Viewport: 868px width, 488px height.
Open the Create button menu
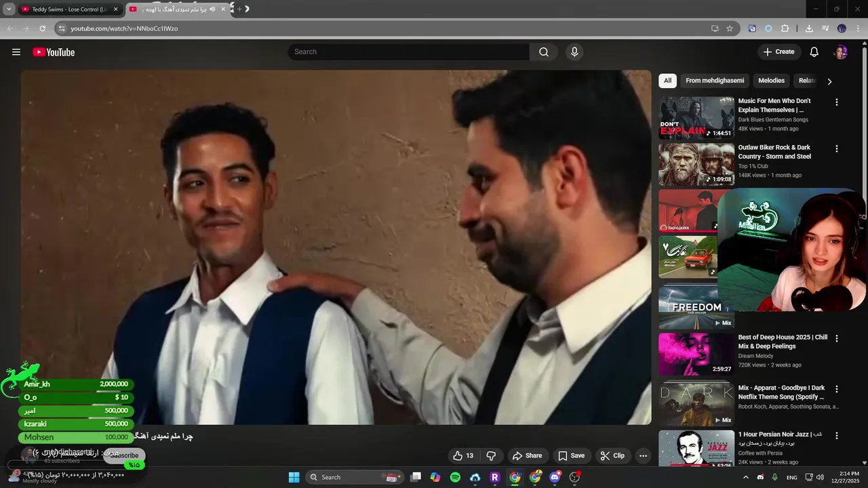pyautogui.click(x=778, y=52)
